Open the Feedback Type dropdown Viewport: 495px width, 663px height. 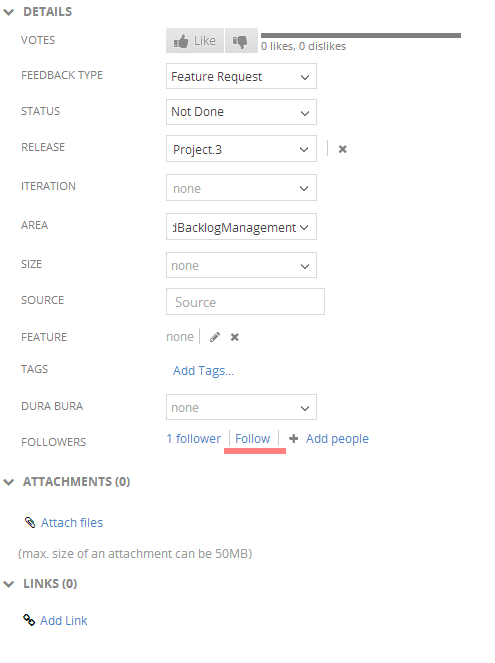[241, 76]
